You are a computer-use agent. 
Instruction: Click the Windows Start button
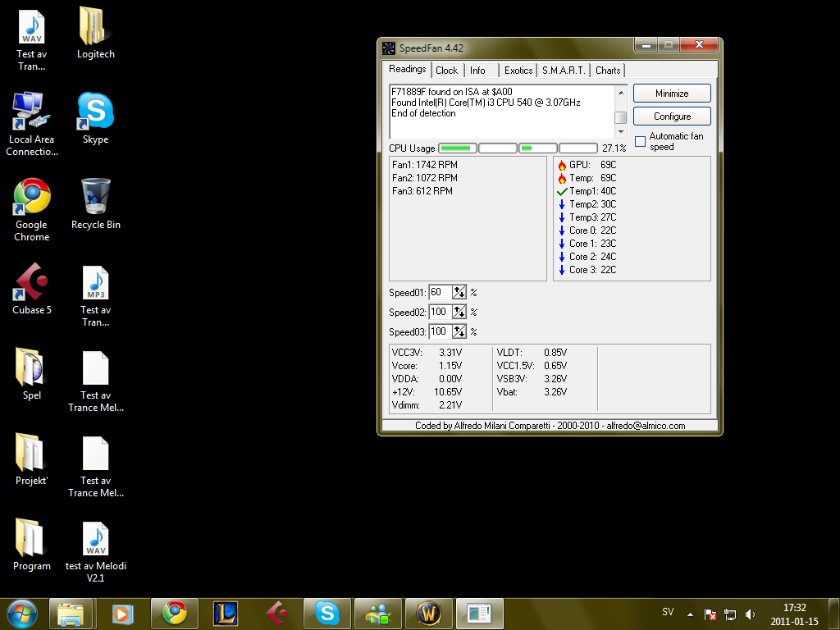pyautogui.click(x=21, y=613)
